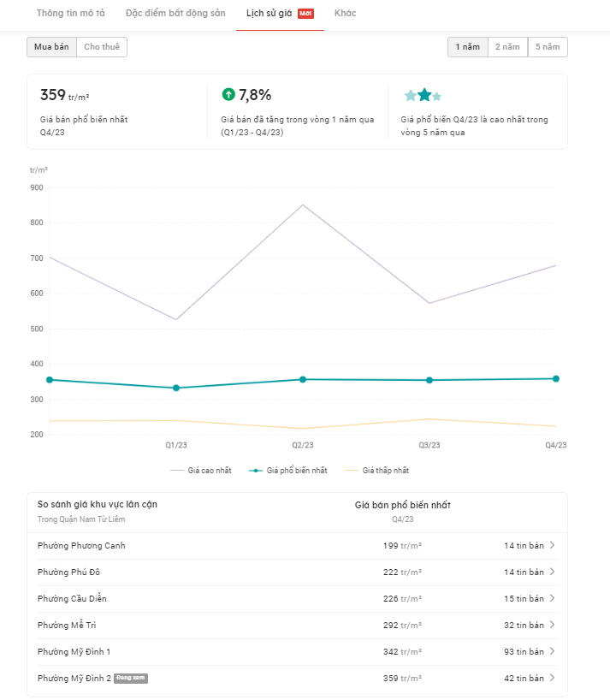Image resolution: width=610 pixels, height=700 pixels.
Task: Switch to the '5 năm' time range
Action: [548, 47]
